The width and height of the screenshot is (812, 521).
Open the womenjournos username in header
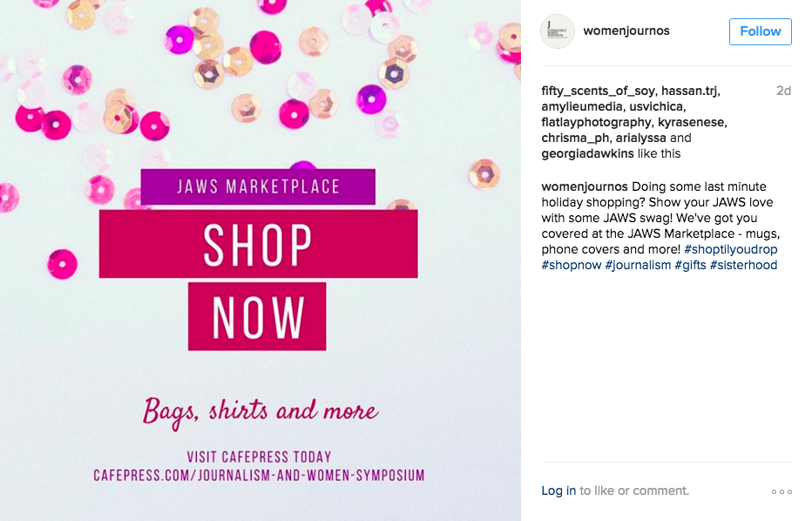[626, 31]
